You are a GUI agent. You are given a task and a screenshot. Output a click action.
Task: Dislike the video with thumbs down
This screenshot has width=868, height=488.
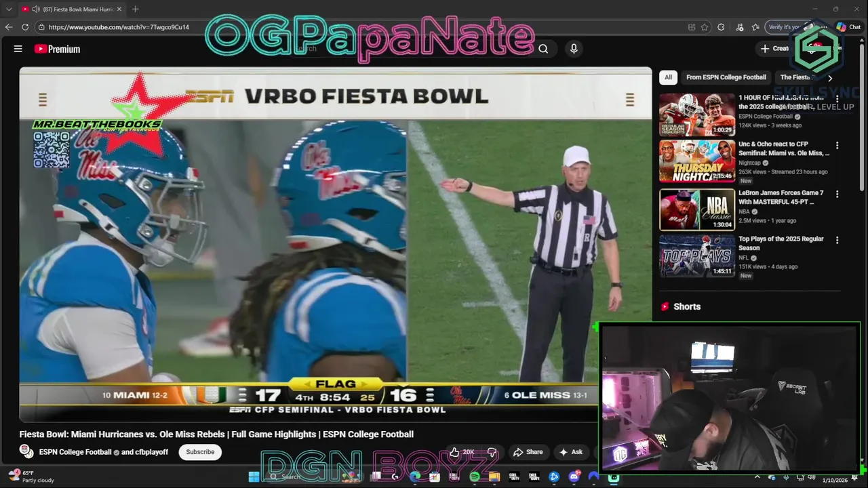point(492,452)
